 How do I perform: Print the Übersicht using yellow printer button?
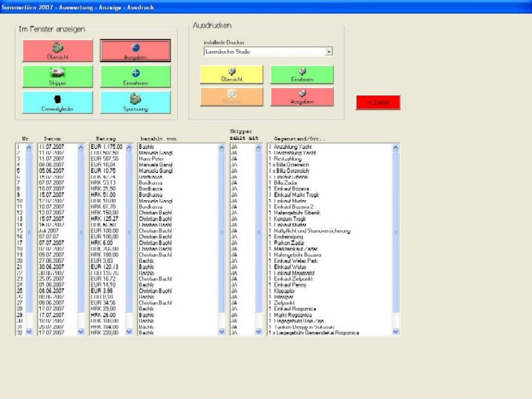tap(231, 74)
